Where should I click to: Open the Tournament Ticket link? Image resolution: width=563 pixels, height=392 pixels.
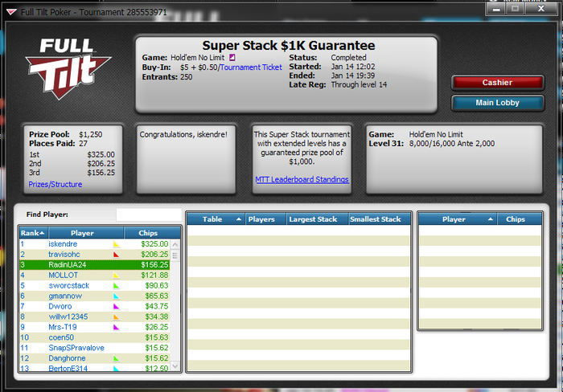point(251,67)
